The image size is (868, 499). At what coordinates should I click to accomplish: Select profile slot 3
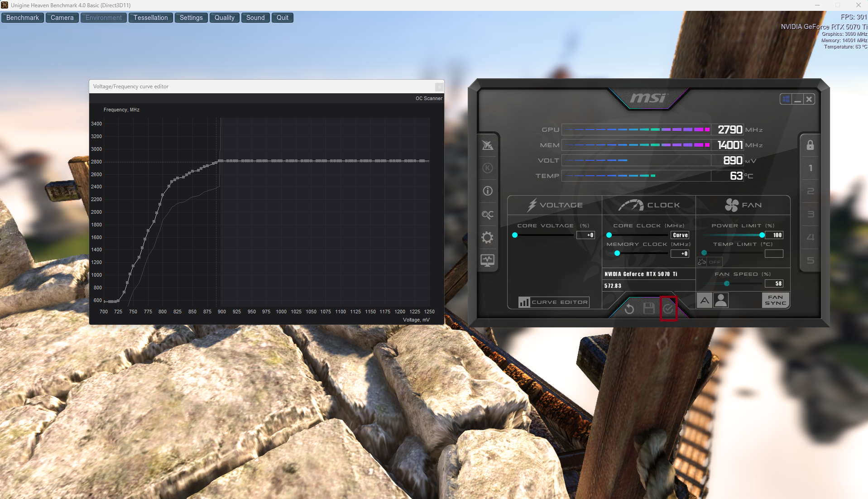tap(810, 214)
